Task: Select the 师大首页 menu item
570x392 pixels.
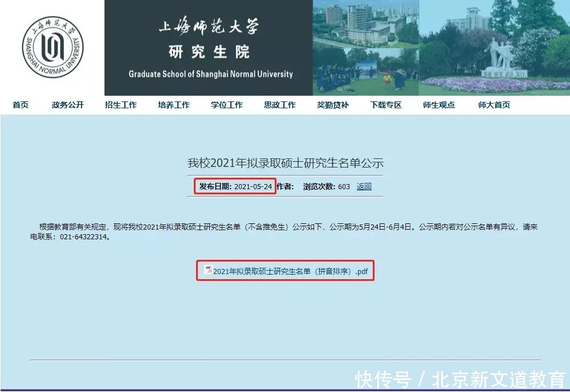Action: [492, 104]
